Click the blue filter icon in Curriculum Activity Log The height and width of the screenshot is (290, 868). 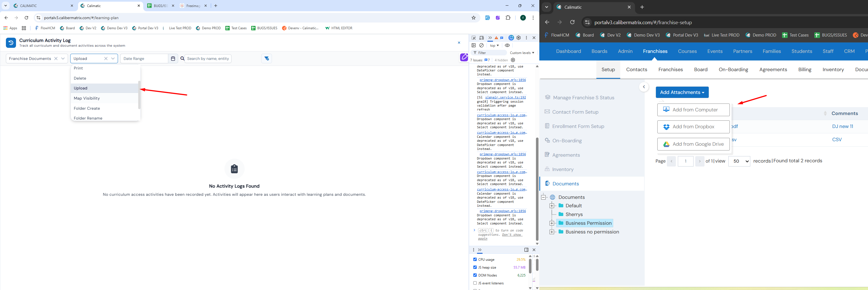coord(267,59)
